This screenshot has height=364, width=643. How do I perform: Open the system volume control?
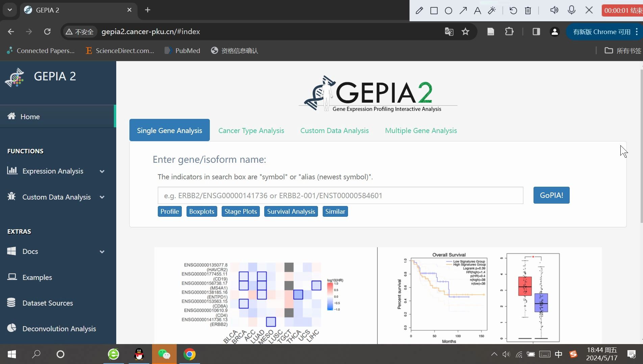click(x=506, y=354)
